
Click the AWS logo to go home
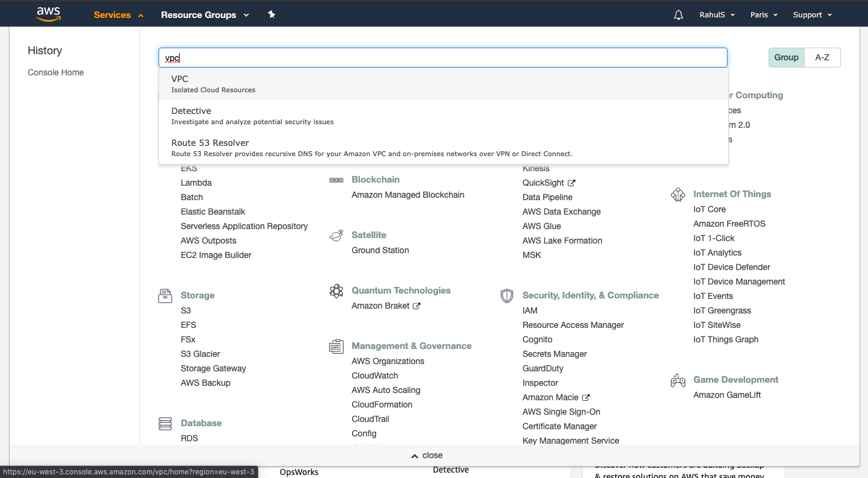48,13
